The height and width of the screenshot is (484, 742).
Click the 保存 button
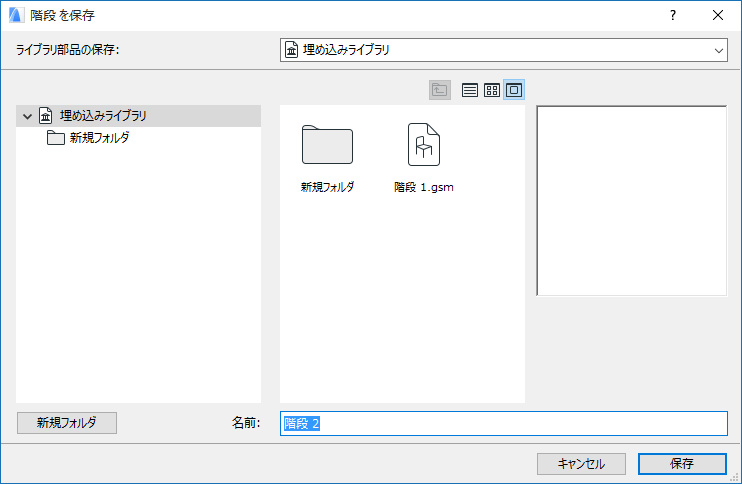coord(682,464)
